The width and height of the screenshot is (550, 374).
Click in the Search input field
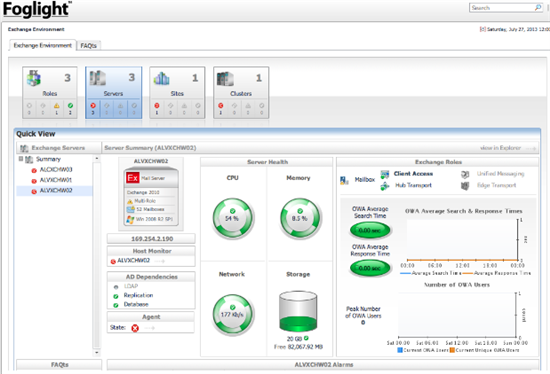click(502, 8)
